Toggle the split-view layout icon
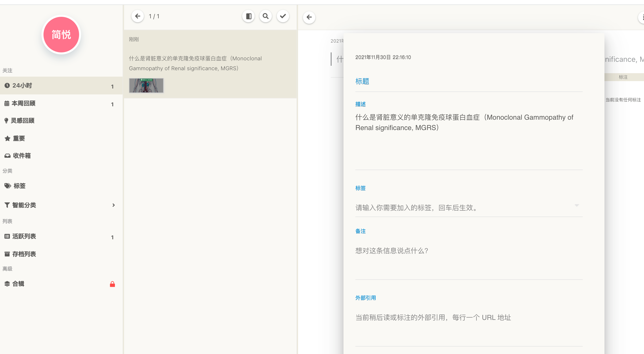This screenshot has width=644, height=354. tap(248, 16)
